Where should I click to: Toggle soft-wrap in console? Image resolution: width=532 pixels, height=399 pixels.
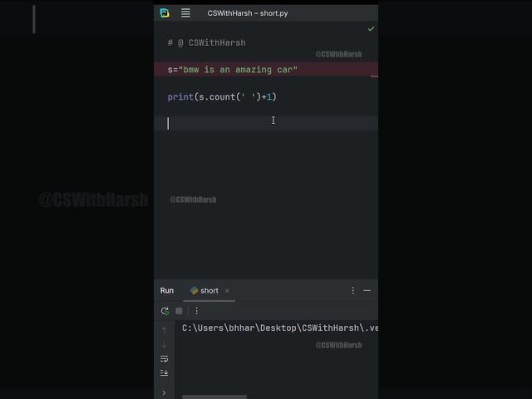coord(165,359)
